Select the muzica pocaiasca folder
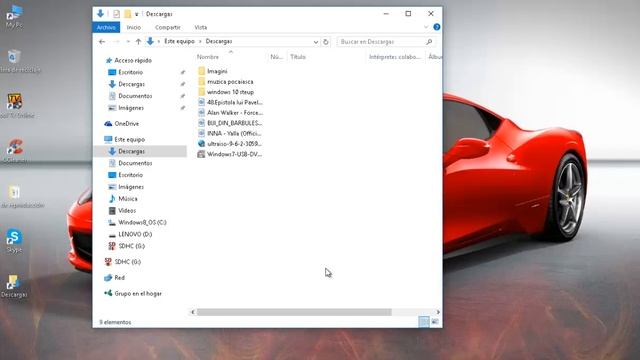 [230, 82]
